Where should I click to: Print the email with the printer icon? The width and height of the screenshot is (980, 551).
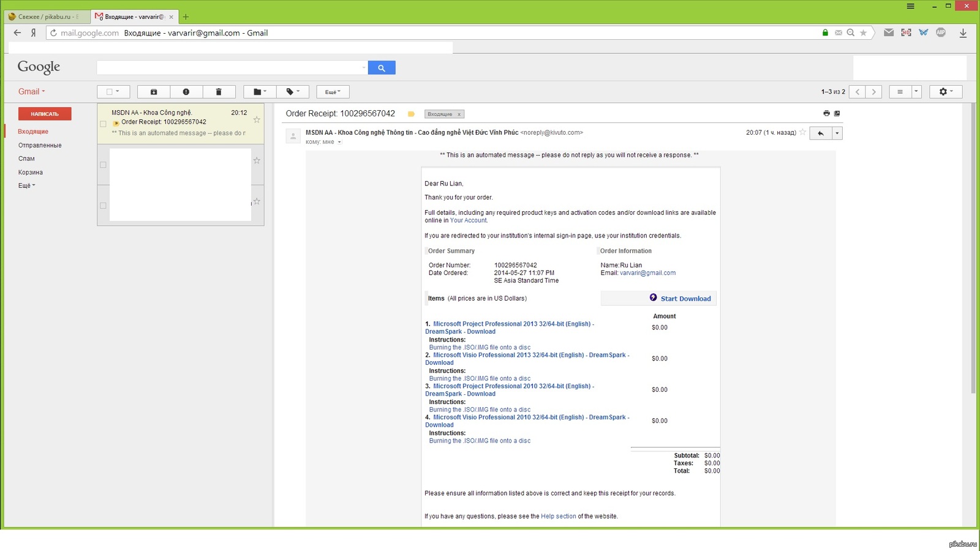tap(826, 113)
